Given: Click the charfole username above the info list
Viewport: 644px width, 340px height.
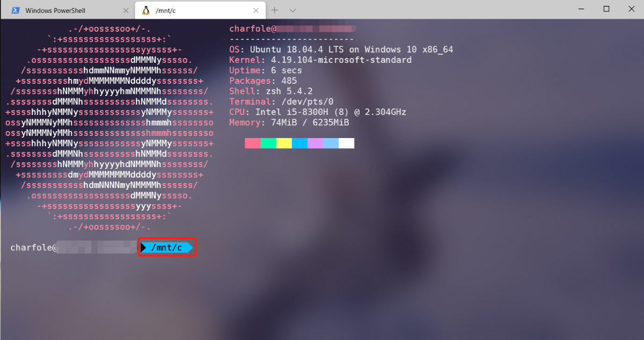Looking at the screenshot, I should pos(250,28).
